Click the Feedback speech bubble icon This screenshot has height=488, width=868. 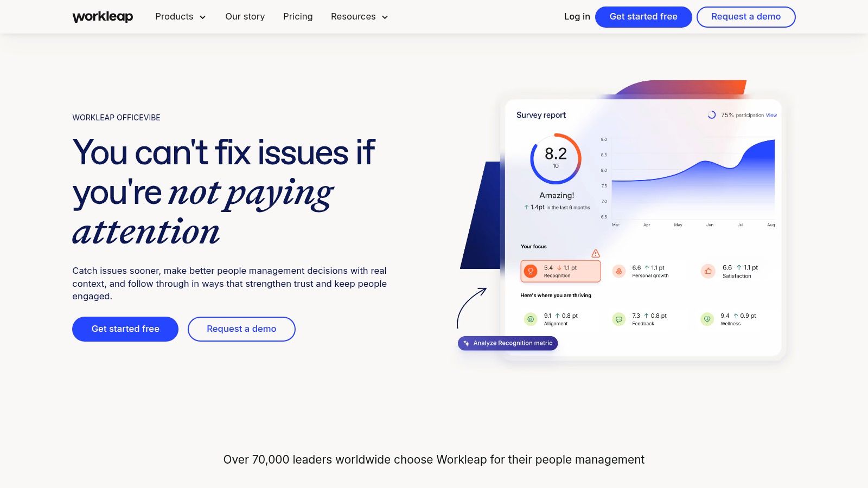click(619, 319)
